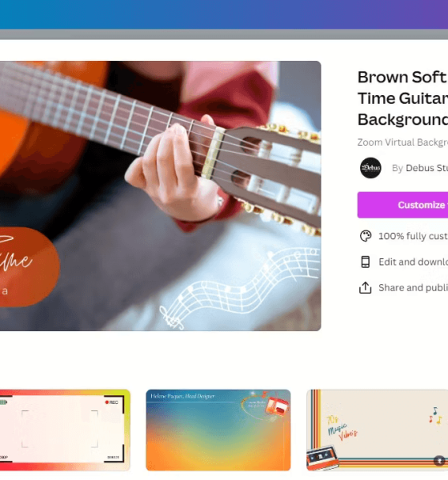
Task: Open the Debus Studio round avatar logo
Action: (370, 168)
